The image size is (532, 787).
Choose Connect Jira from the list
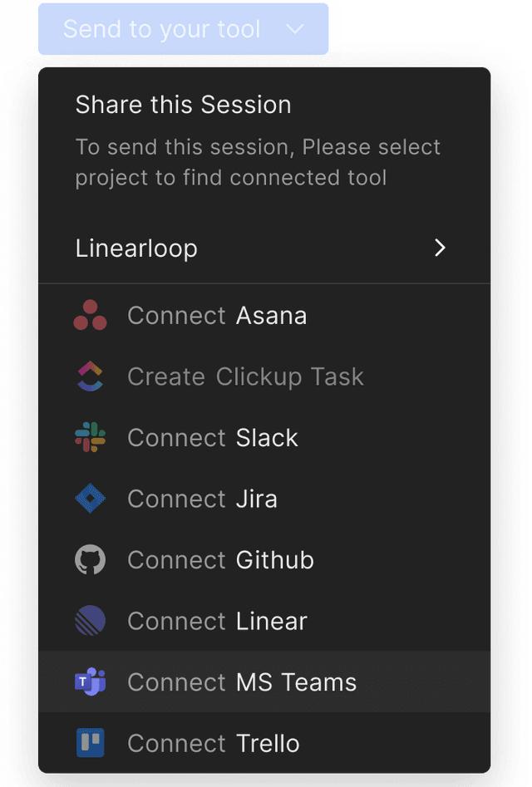click(x=202, y=499)
